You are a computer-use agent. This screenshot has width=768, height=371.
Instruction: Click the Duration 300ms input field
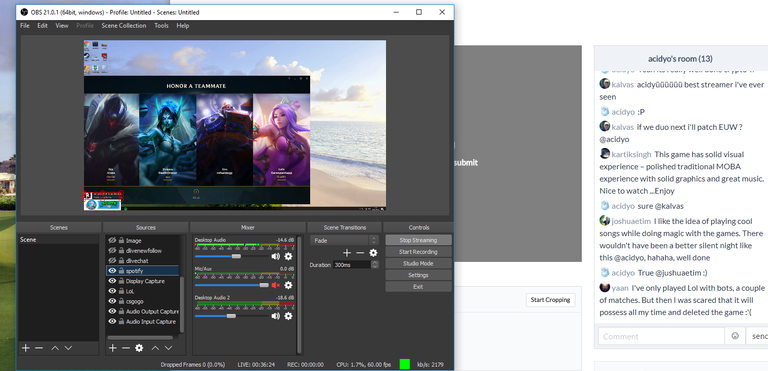pos(352,265)
